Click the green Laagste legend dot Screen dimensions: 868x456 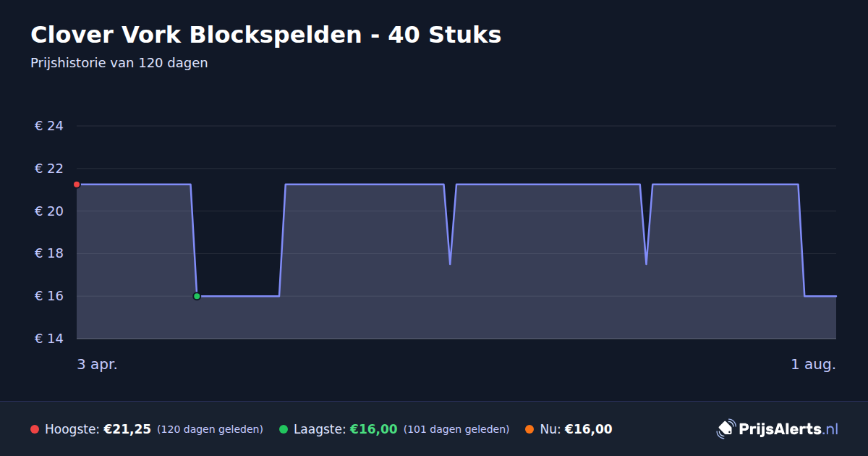[284, 429]
